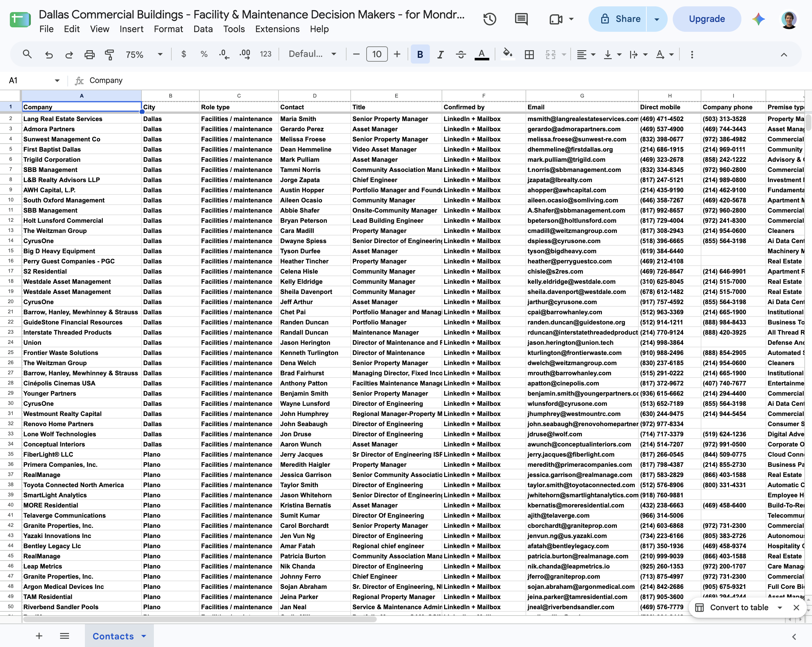The height and width of the screenshot is (647, 812).
Task: Open the fill color picker
Action: [508, 55]
